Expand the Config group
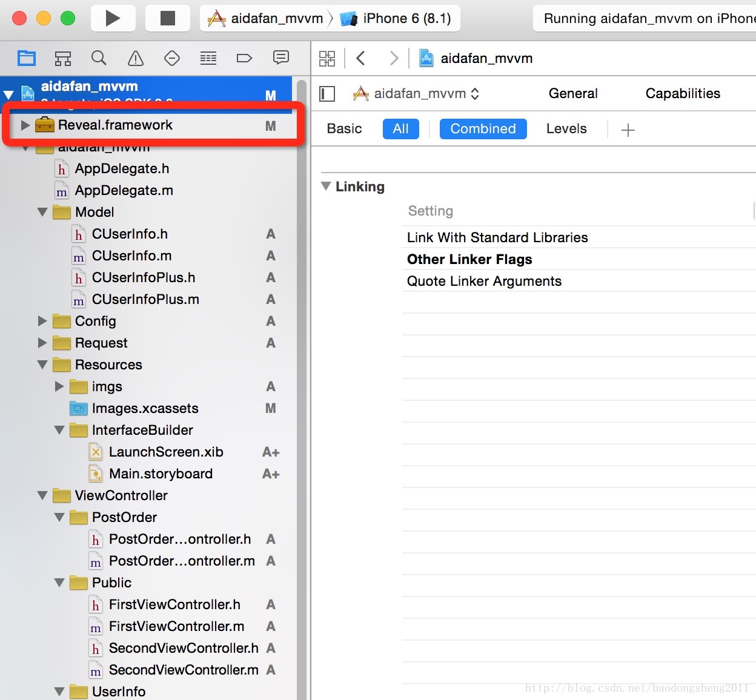This screenshot has height=700, width=756. [42, 321]
